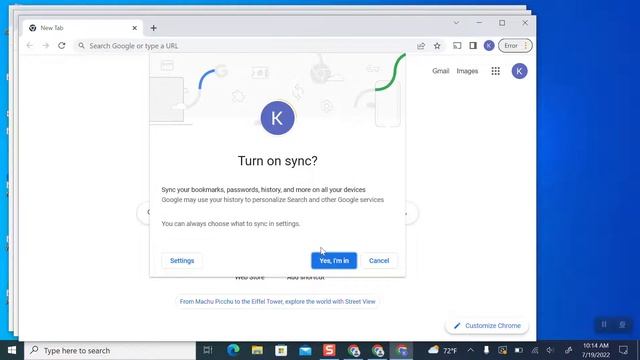Share this page via share icon
The height and width of the screenshot is (360, 640).
click(x=421, y=46)
